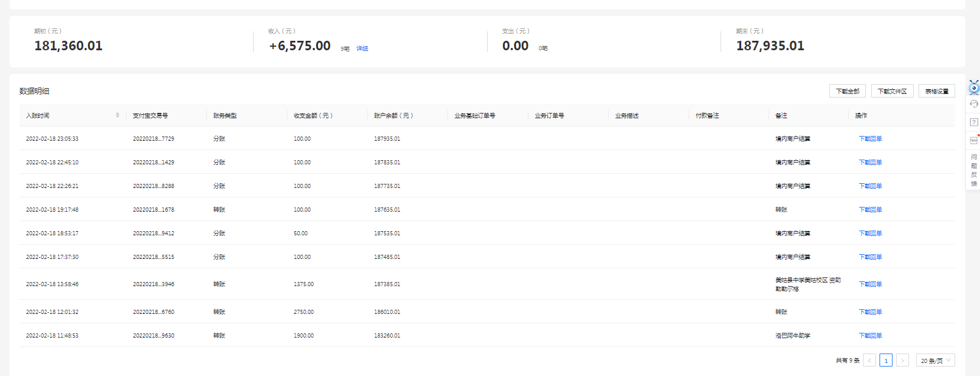
Task: Click the 9笔 income count
Action: coord(345,48)
